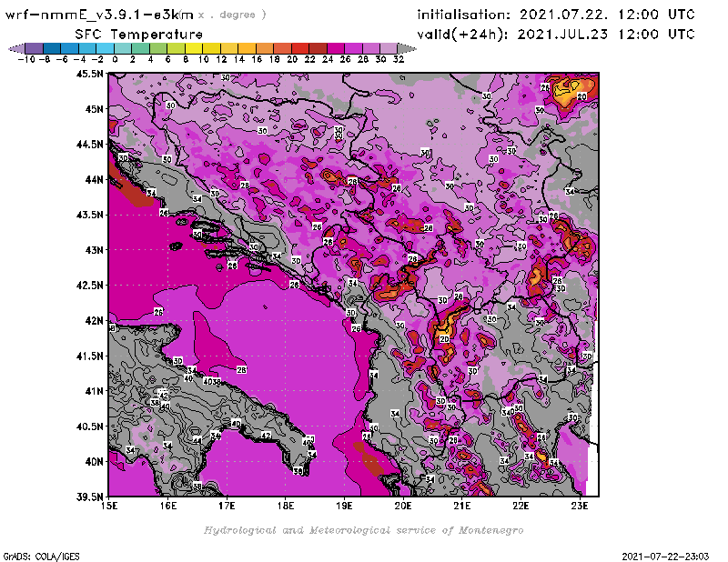The image size is (728, 562).
Task: Select the 18 to 20 legend swatch
Action: [x=282, y=49]
